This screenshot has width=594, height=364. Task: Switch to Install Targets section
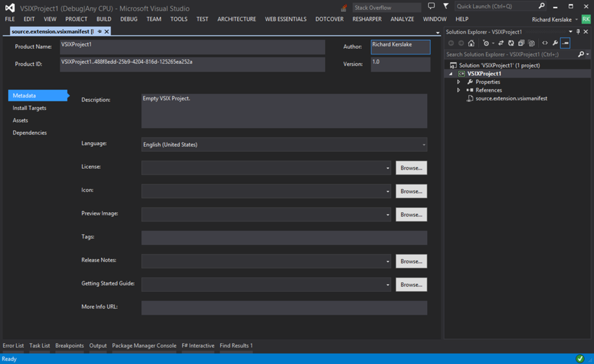coord(30,108)
